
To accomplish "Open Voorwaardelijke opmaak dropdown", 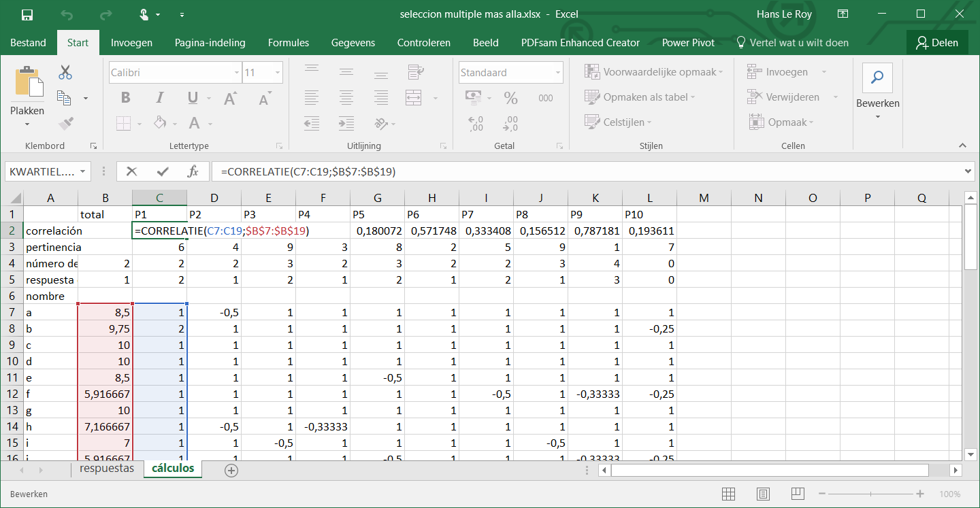I will point(654,72).
